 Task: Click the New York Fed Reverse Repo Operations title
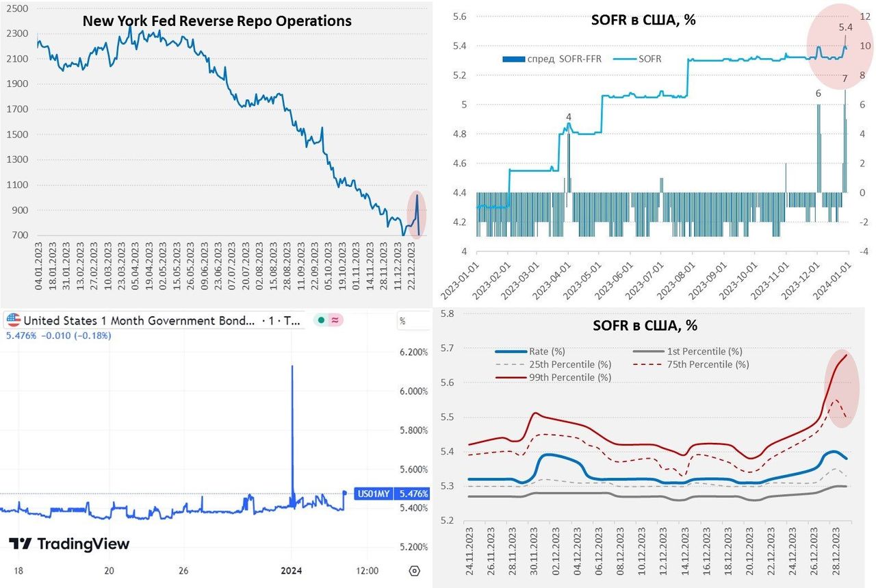[217, 21]
